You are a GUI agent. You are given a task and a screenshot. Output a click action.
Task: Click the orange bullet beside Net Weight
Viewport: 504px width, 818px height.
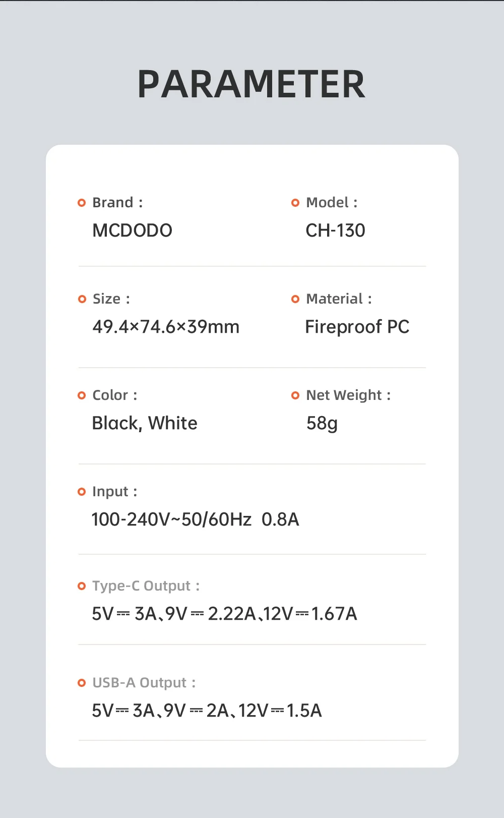pyautogui.click(x=295, y=395)
